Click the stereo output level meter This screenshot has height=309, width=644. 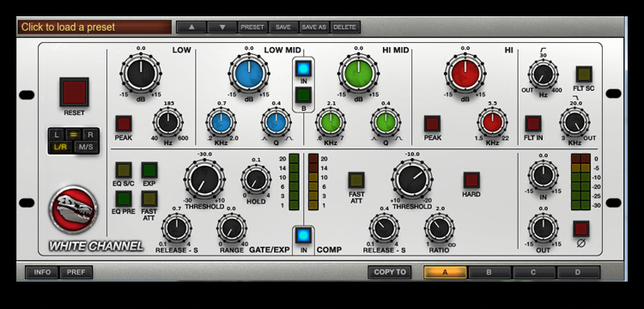pos(580,182)
